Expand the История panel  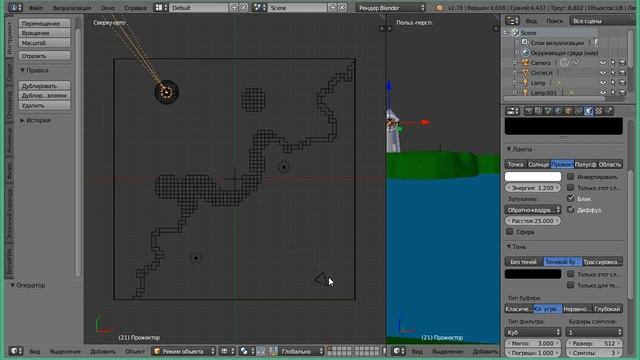pos(22,120)
